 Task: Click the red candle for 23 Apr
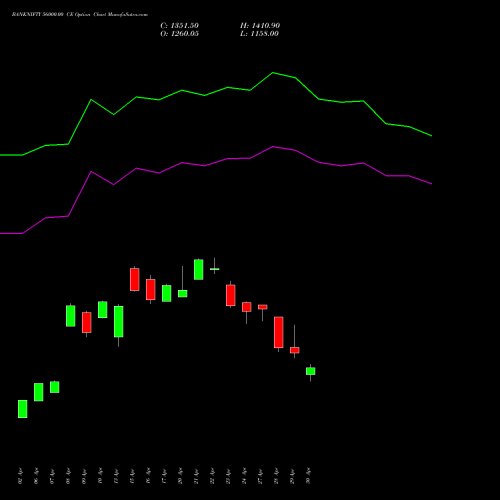pos(231,295)
